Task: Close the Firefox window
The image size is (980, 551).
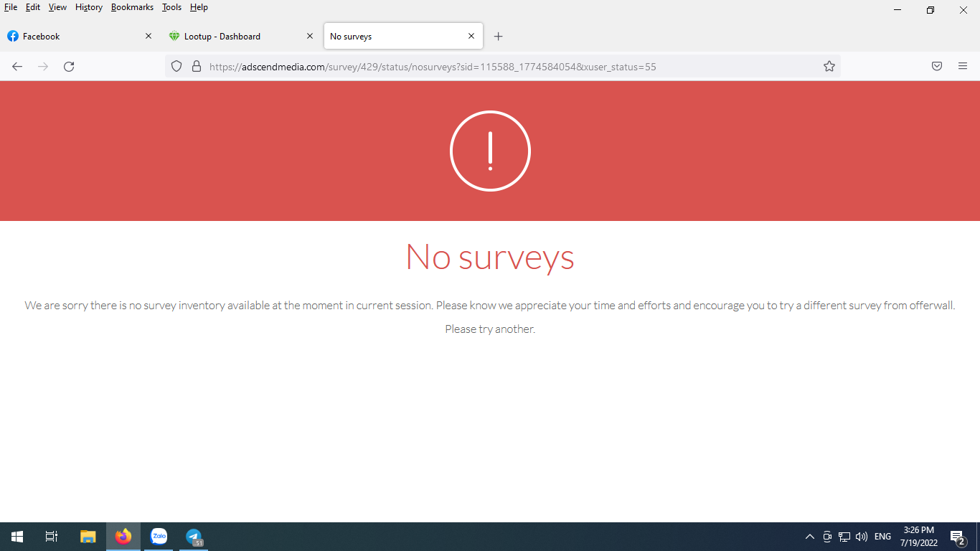Action: point(963,10)
